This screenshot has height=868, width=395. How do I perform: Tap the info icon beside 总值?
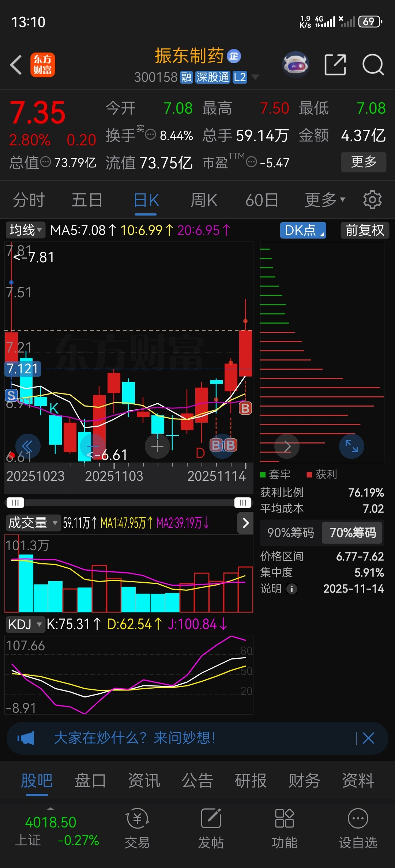(45, 161)
